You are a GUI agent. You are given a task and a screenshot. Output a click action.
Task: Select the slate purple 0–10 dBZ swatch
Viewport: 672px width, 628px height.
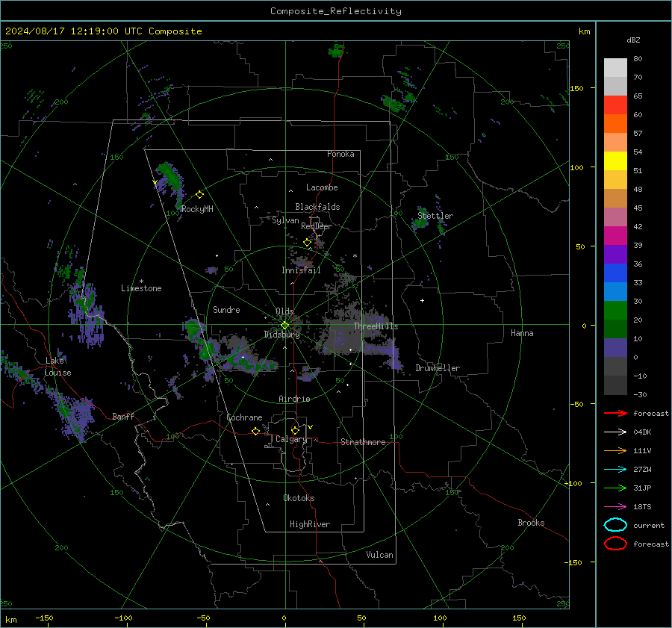[615, 347]
